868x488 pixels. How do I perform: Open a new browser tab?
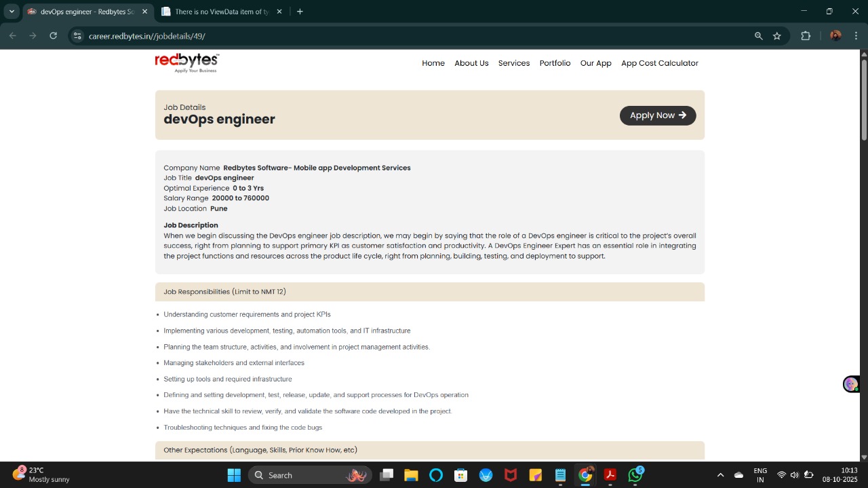(300, 12)
